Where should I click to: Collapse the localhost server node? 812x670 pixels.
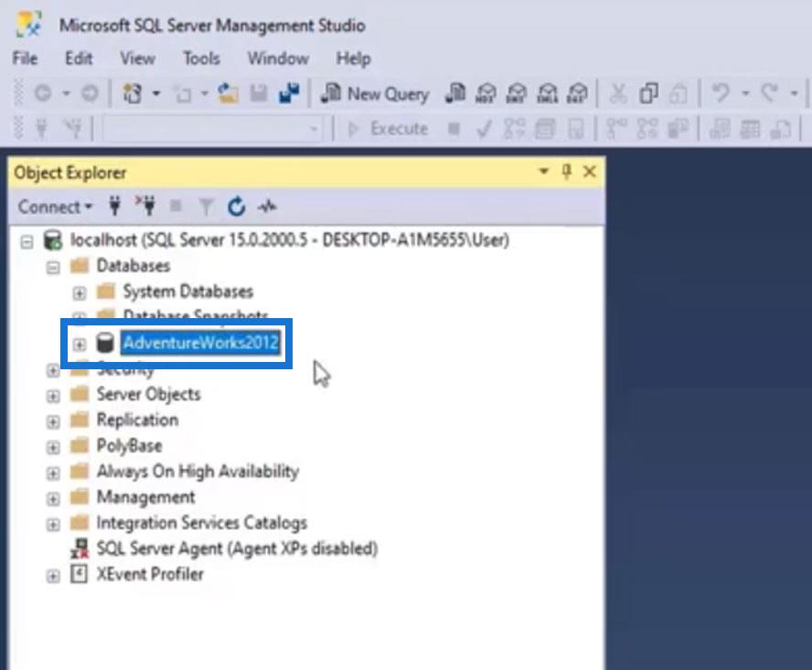tap(27, 242)
